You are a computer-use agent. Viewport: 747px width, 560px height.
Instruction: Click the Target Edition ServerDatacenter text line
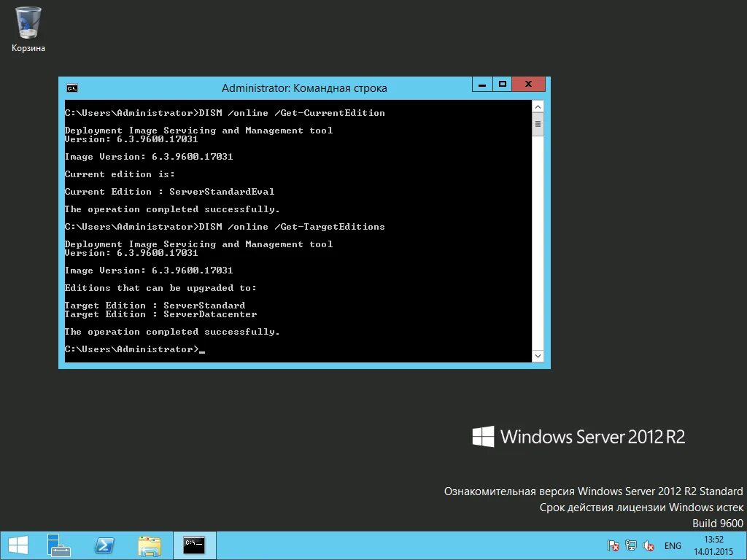161,314
